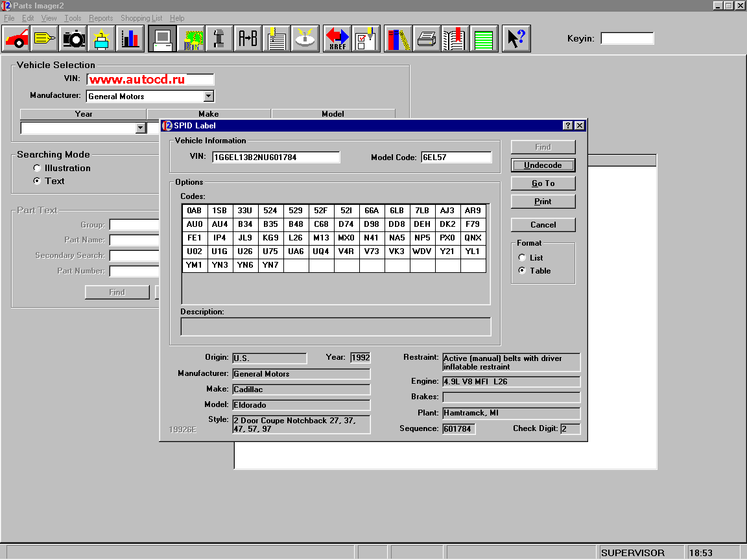
Task: Select the Table format radio button
Action: pyautogui.click(x=522, y=270)
